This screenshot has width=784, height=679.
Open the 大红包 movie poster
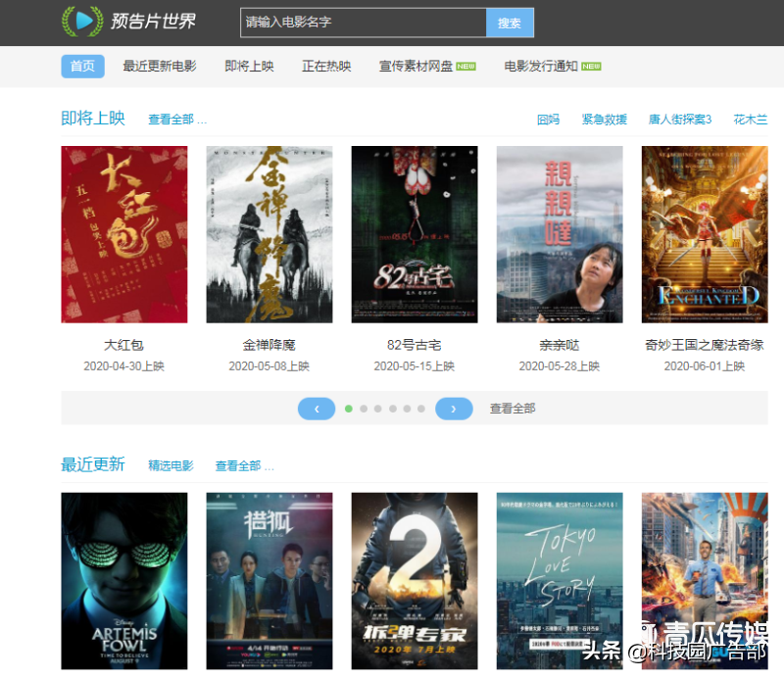124,234
